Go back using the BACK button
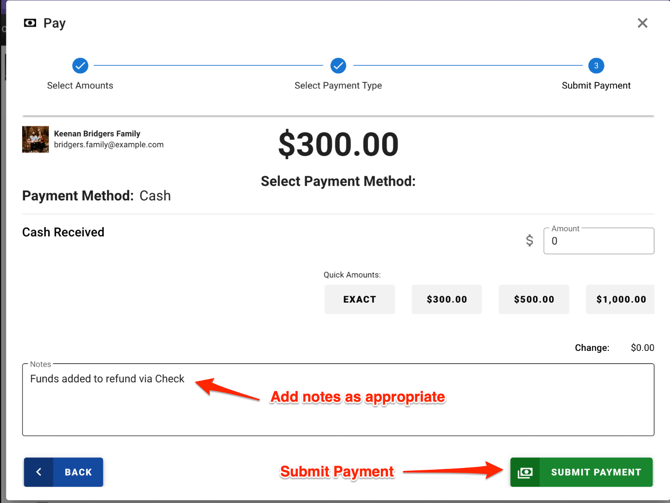The height and width of the screenshot is (503, 670). pos(63,472)
